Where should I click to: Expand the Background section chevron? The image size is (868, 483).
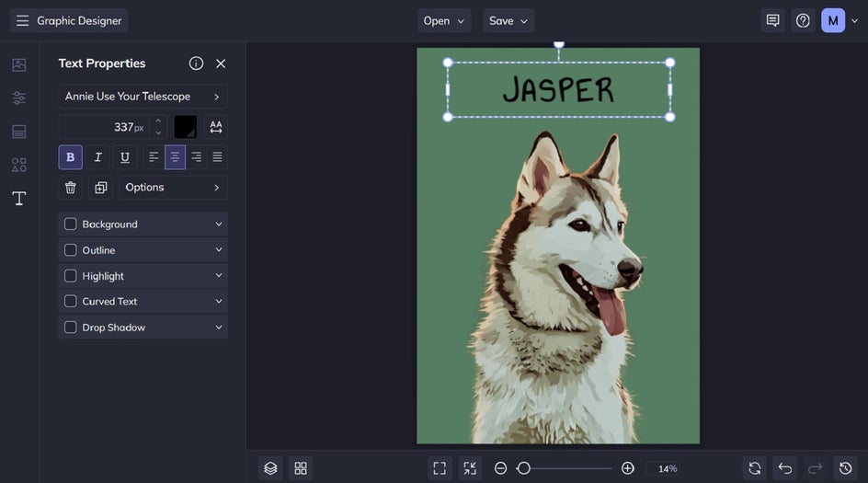pos(219,224)
